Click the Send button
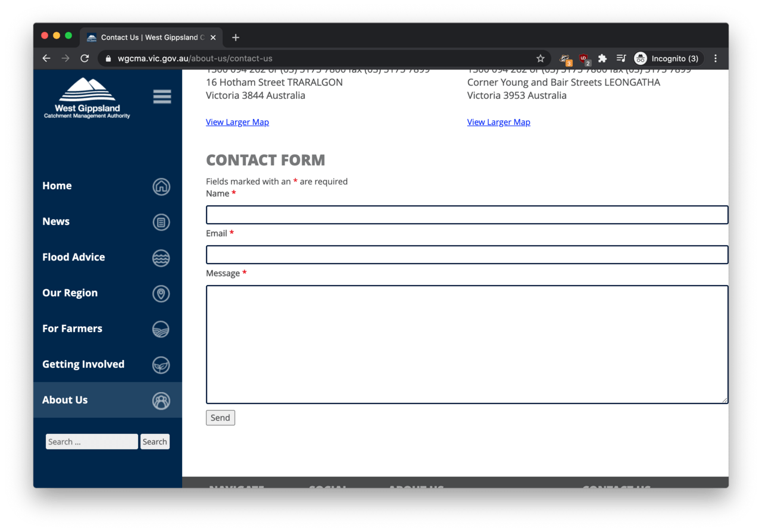The image size is (762, 532). [x=220, y=418]
